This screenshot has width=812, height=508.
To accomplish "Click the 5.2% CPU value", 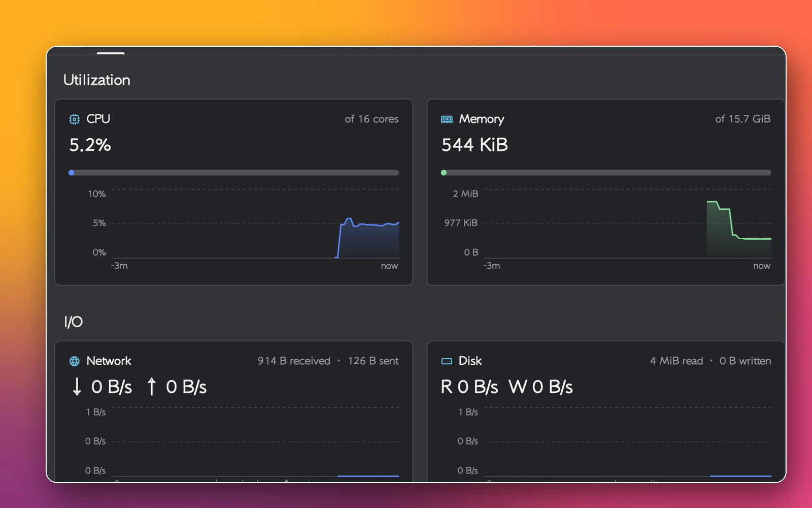I will [x=90, y=145].
